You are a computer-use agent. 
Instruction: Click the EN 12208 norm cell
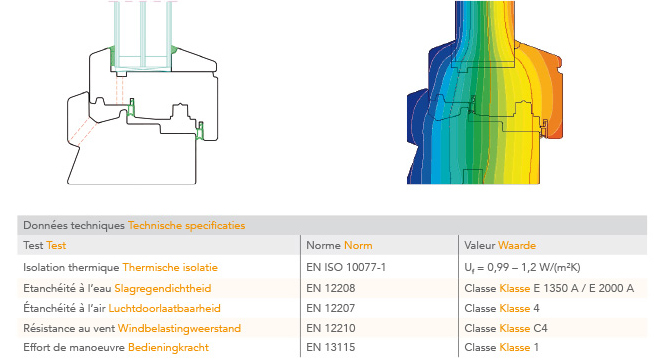coord(331,288)
